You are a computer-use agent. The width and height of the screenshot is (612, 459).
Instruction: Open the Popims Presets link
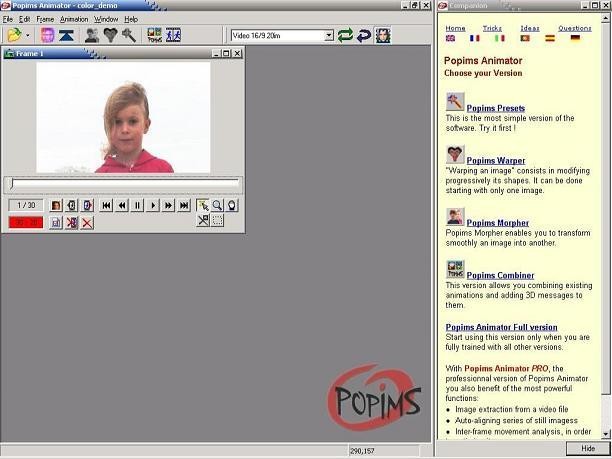496,108
